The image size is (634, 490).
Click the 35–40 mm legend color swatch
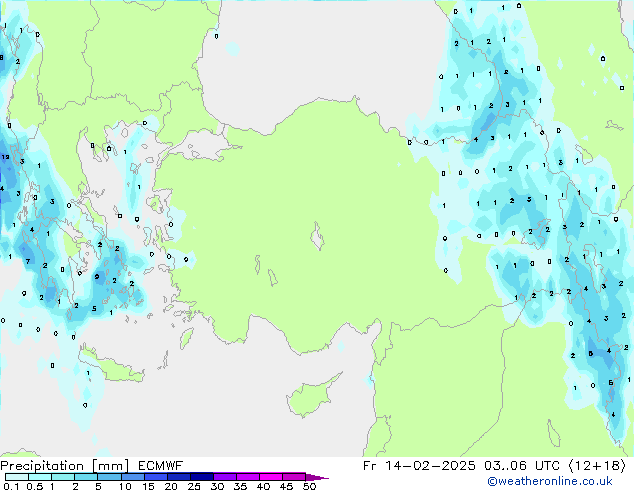[247, 477]
